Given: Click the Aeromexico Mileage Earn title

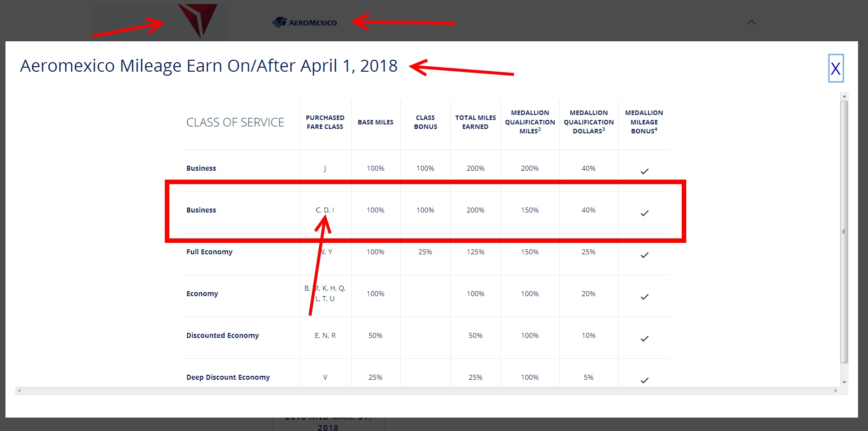Looking at the screenshot, I should coord(209,66).
